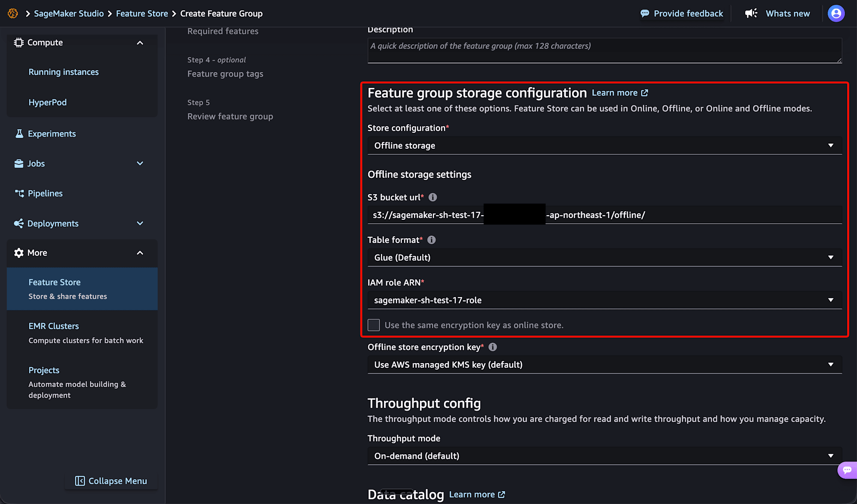The width and height of the screenshot is (857, 504).
Task: Go to Feature Store breadcrumb link
Action: [x=142, y=14]
